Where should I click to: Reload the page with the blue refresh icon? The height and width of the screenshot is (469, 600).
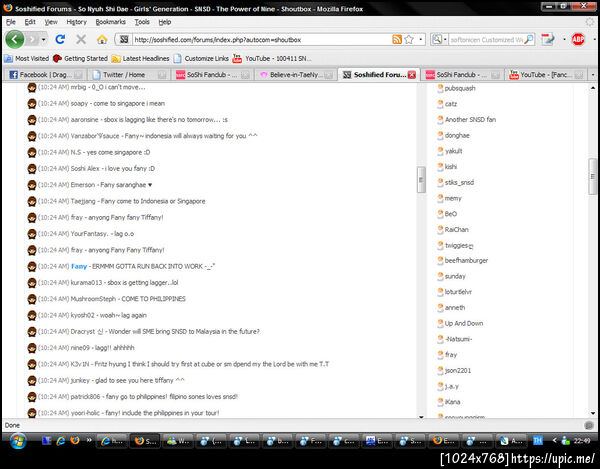[x=60, y=39]
